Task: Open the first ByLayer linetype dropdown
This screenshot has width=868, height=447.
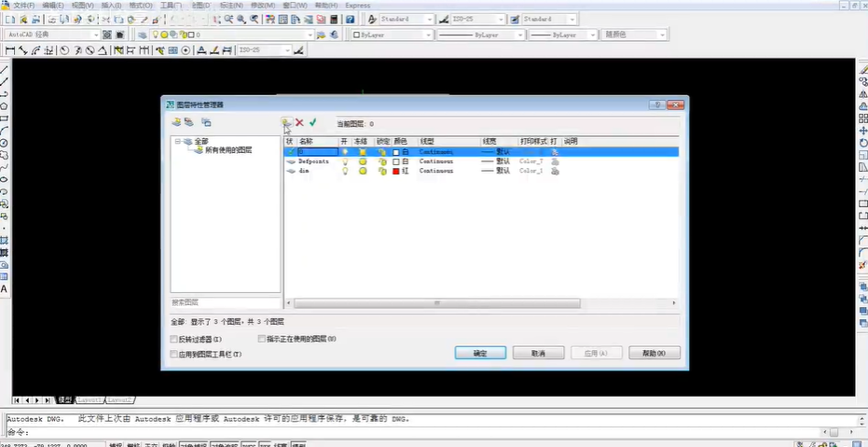Action: [x=520, y=35]
